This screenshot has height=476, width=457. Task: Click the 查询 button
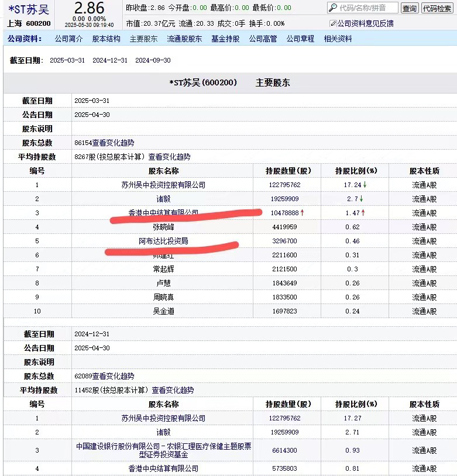pyautogui.click(x=410, y=8)
